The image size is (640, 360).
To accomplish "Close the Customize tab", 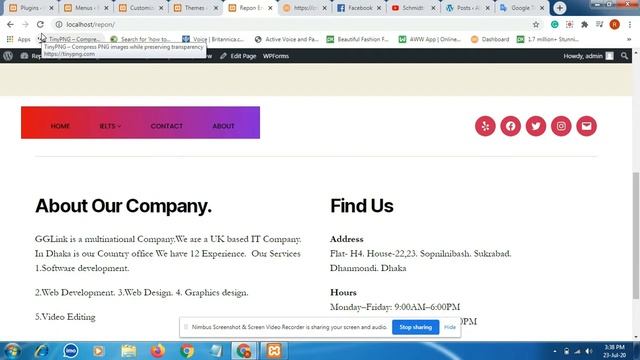I will (161, 8).
